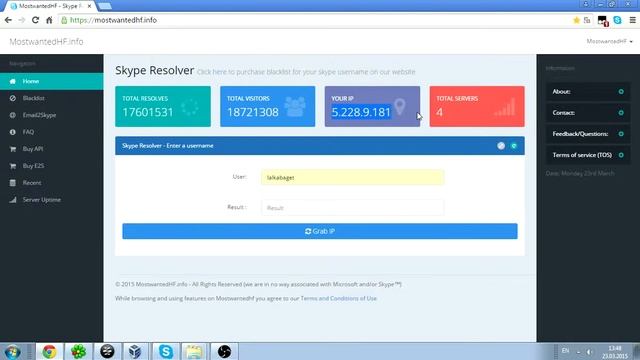
Task: Open ICQ flower icon in taskbar
Action: (x=78, y=351)
